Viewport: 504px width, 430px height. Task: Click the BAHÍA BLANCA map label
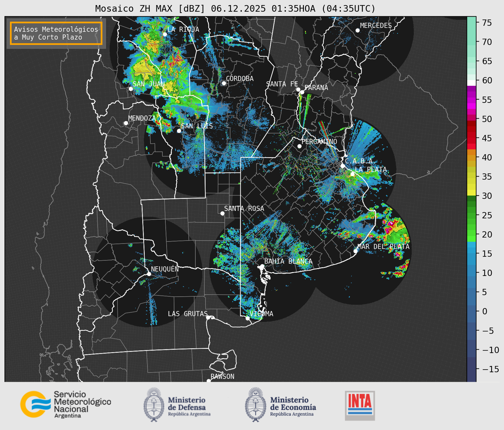[288, 261]
